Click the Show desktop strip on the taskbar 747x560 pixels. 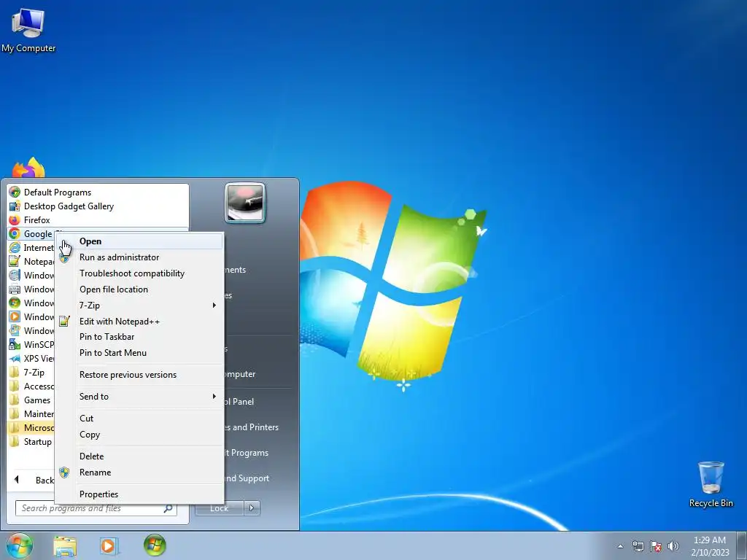(742, 545)
